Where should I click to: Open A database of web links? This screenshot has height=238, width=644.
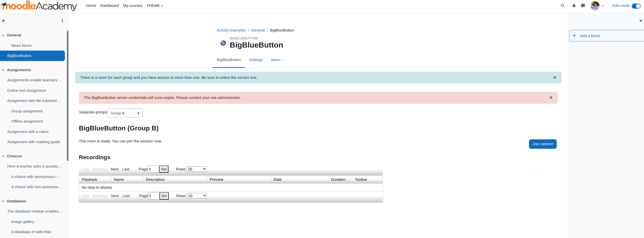coord(31,232)
